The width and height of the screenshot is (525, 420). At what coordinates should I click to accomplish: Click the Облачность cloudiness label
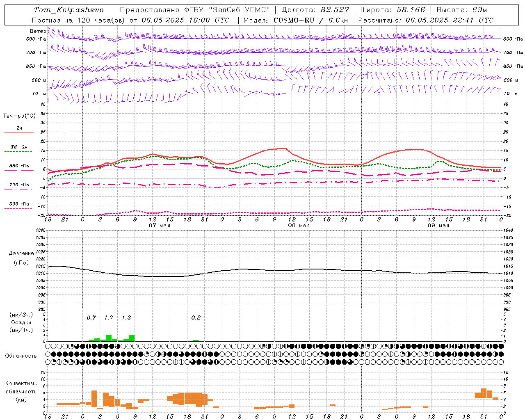click(x=21, y=356)
